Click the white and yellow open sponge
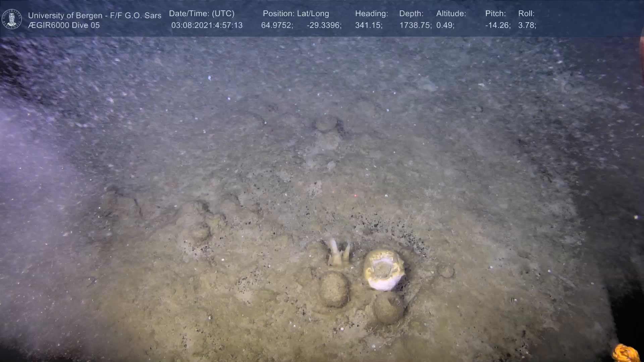Image resolution: width=644 pixels, height=362 pixels. [384, 270]
